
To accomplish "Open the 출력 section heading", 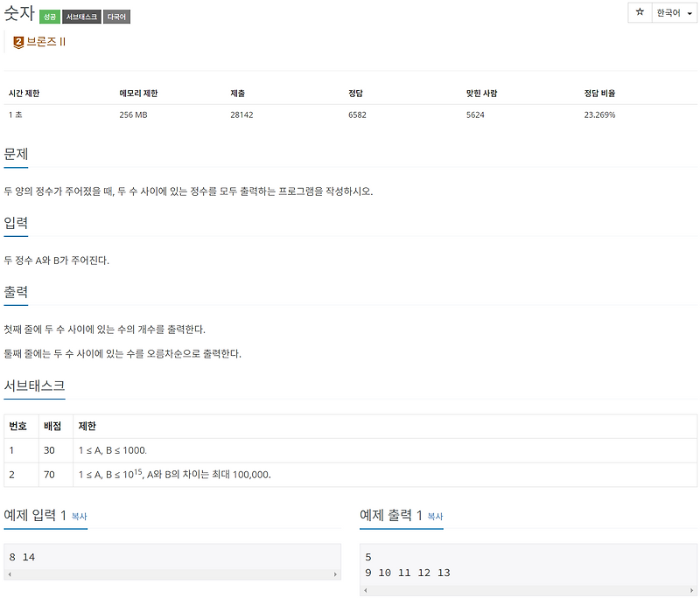I will [x=16, y=292].
